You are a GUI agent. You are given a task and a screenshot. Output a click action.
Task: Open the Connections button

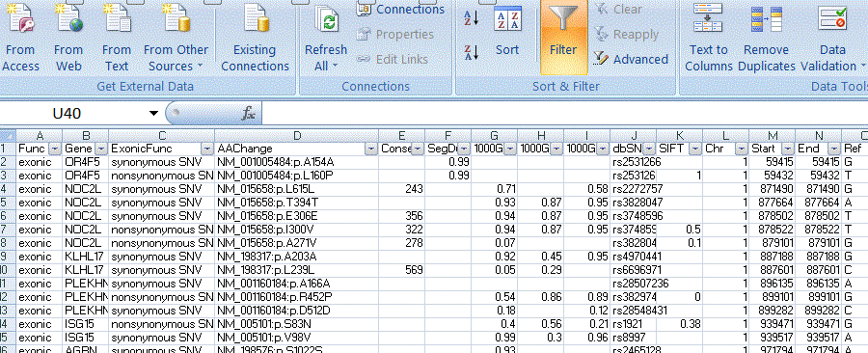[401, 10]
